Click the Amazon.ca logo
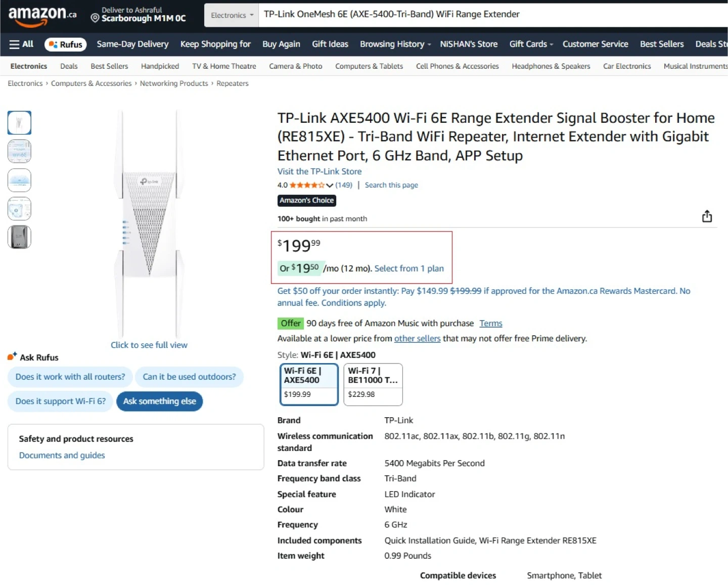The height and width of the screenshot is (585, 728). (42, 15)
